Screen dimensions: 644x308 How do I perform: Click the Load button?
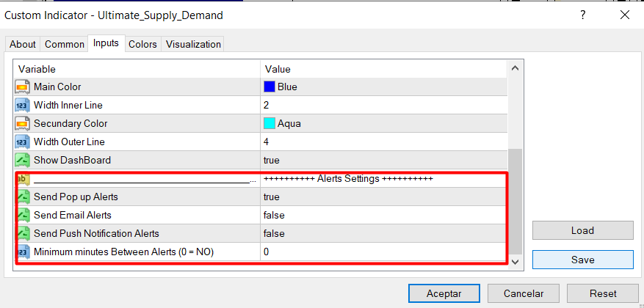(582, 230)
